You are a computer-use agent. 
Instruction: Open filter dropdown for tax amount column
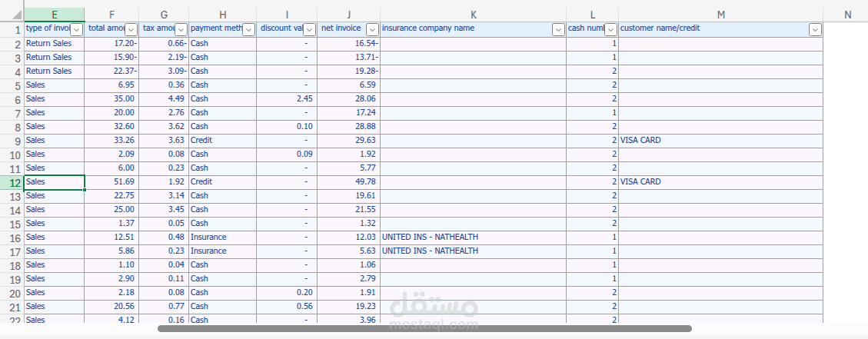[x=181, y=30]
